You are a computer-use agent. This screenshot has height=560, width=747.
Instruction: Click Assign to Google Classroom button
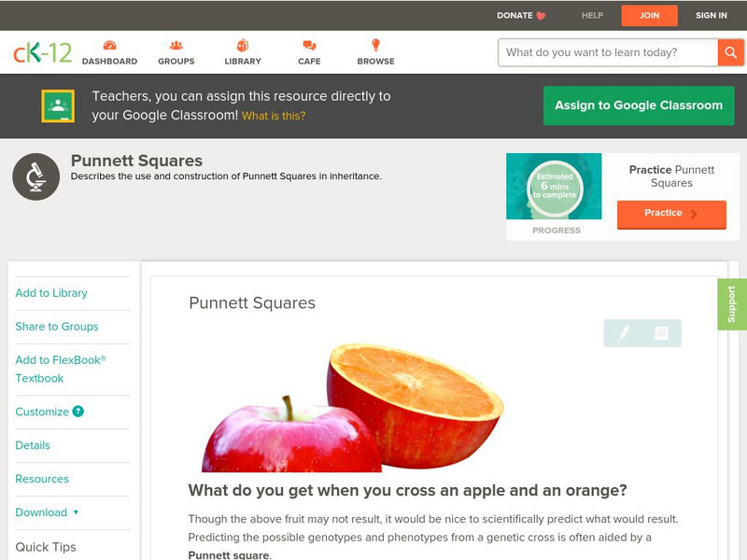(639, 105)
